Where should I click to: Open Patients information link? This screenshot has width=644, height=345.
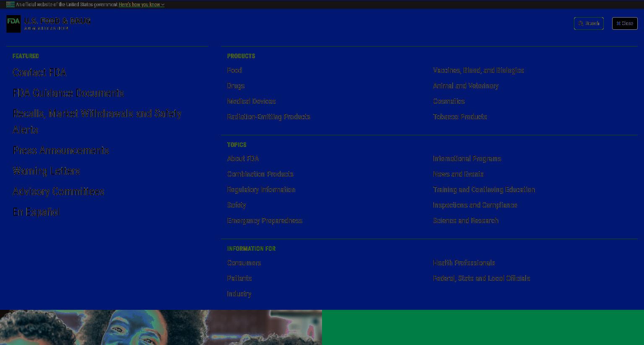(239, 278)
